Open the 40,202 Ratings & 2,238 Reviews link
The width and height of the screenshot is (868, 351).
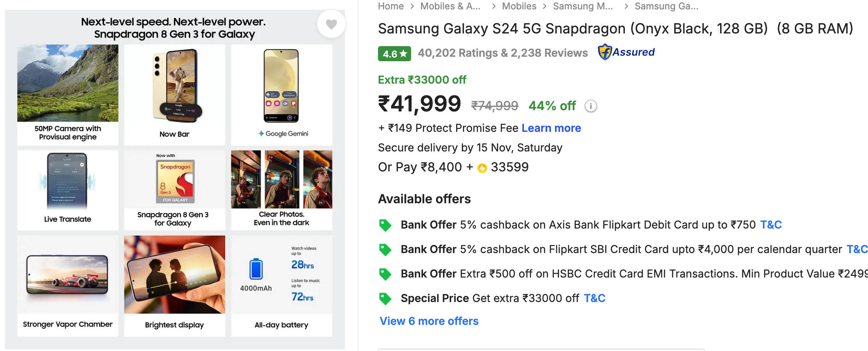503,53
